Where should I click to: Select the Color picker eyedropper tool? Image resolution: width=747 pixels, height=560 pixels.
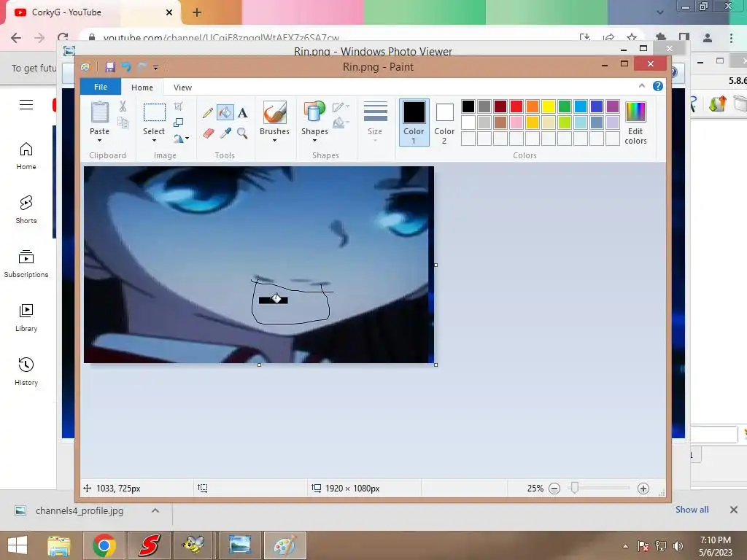(x=225, y=133)
